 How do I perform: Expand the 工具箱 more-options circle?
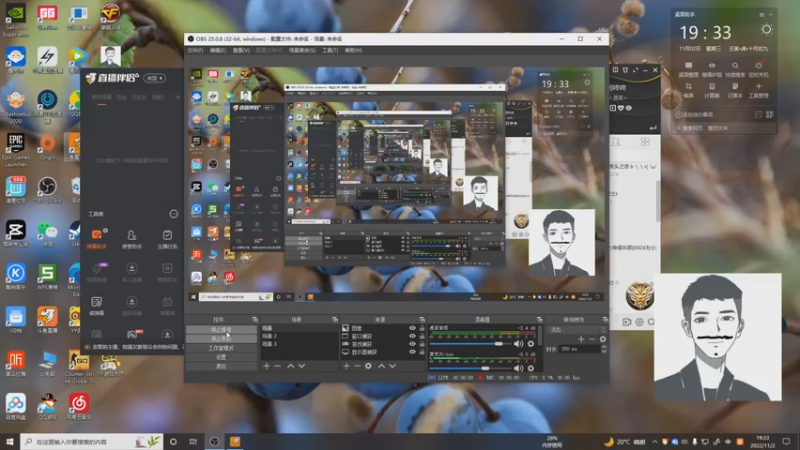point(173,214)
